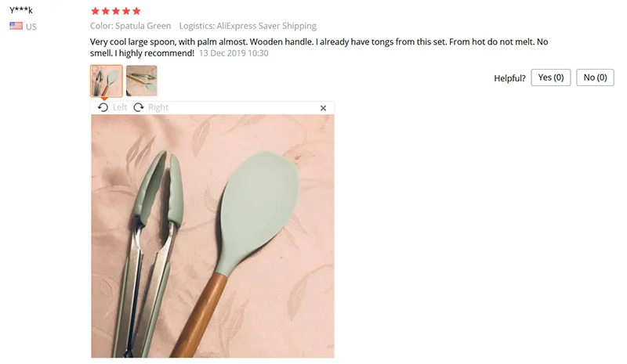Mark review unhelpful with No (0)

tap(595, 77)
